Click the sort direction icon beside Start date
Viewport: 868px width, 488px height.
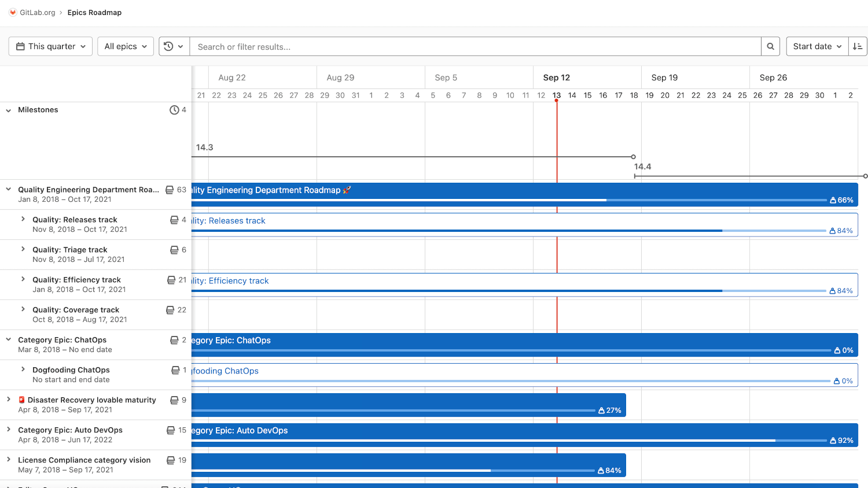click(858, 46)
